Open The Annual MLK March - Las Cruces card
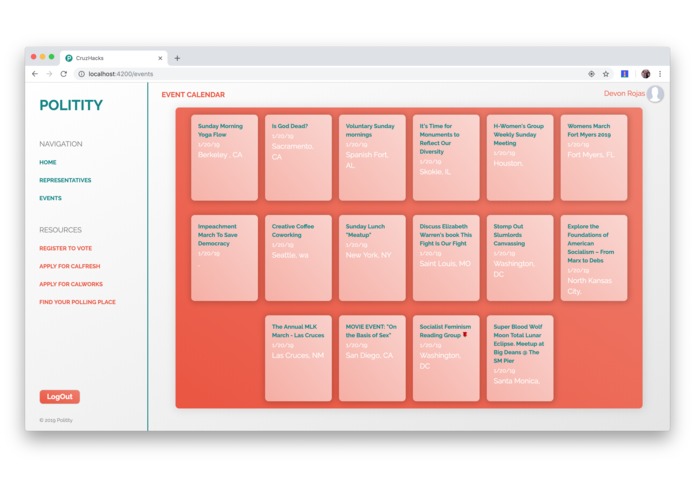695x494 pixels. pos(298,358)
